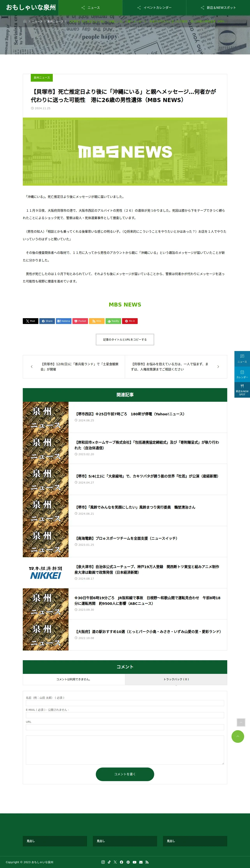Viewport: 250px width, 868px height.
Task: Open the TikTok footer icon
Action: [109, 862]
